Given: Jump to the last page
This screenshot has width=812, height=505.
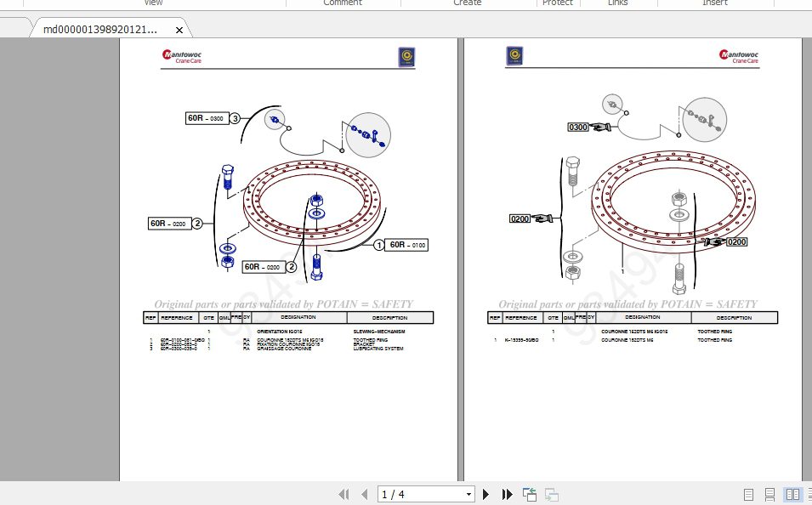Looking at the screenshot, I should click(507, 494).
